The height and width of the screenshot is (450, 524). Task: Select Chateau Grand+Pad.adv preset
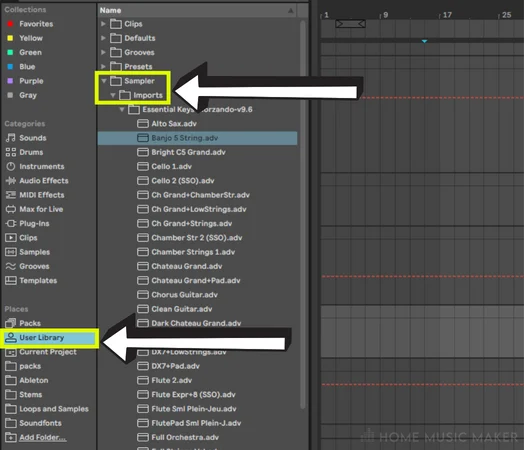(x=189, y=281)
